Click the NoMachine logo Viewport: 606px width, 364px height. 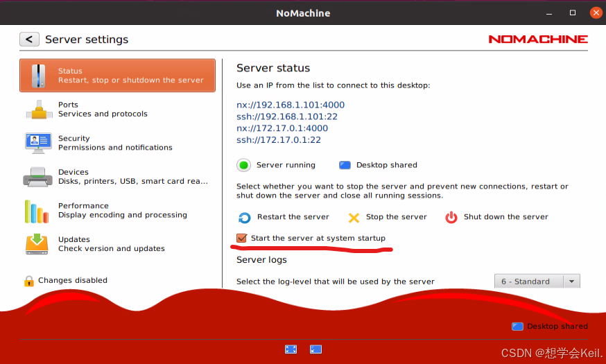pyautogui.click(x=538, y=39)
